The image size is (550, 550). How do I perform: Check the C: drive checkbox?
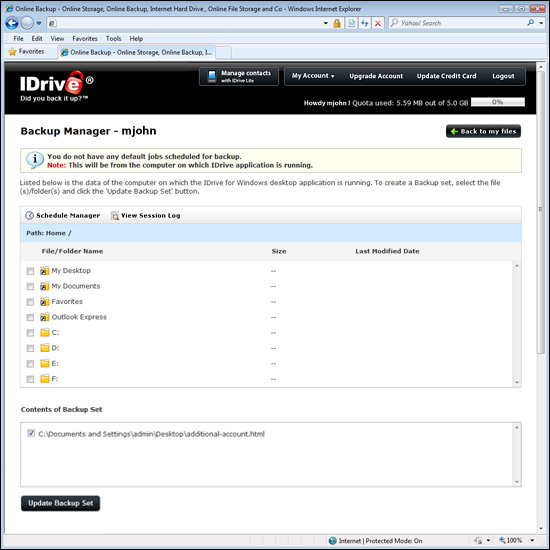30,333
